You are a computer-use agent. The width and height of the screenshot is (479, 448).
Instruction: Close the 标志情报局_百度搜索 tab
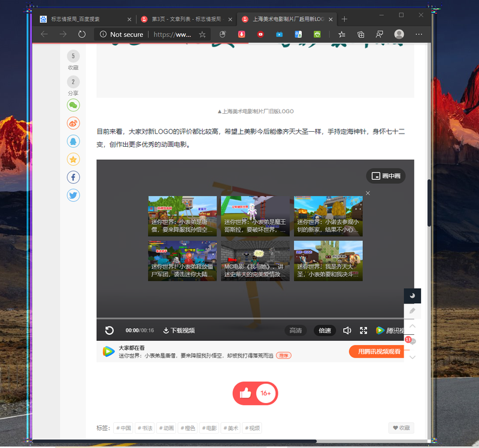click(129, 19)
